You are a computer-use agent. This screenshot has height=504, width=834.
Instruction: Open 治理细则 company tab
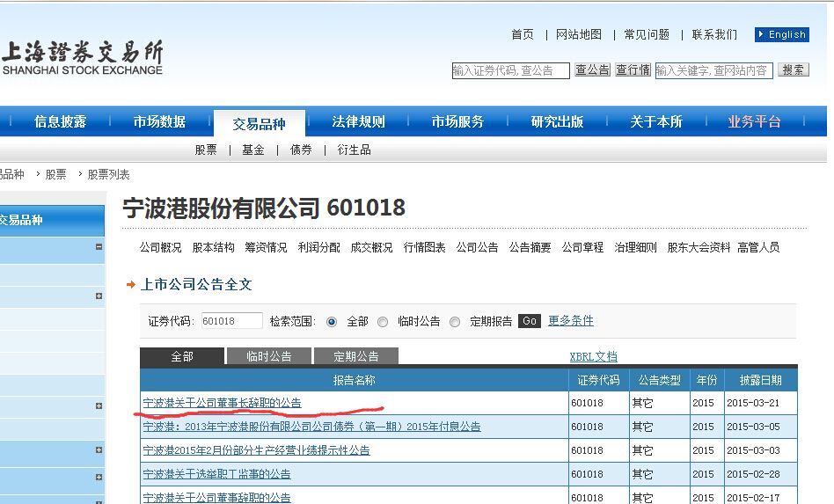pyautogui.click(x=635, y=247)
